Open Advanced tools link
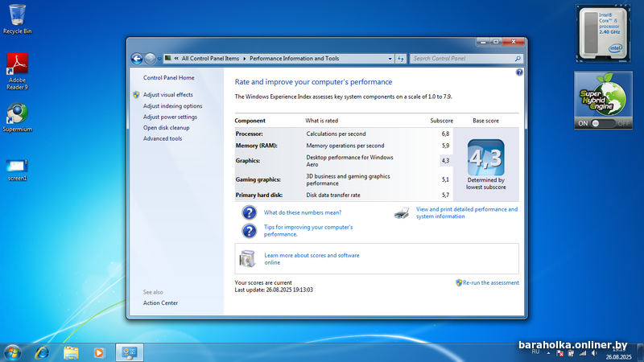Image resolution: width=644 pixels, height=362 pixels. coord(163,138)
